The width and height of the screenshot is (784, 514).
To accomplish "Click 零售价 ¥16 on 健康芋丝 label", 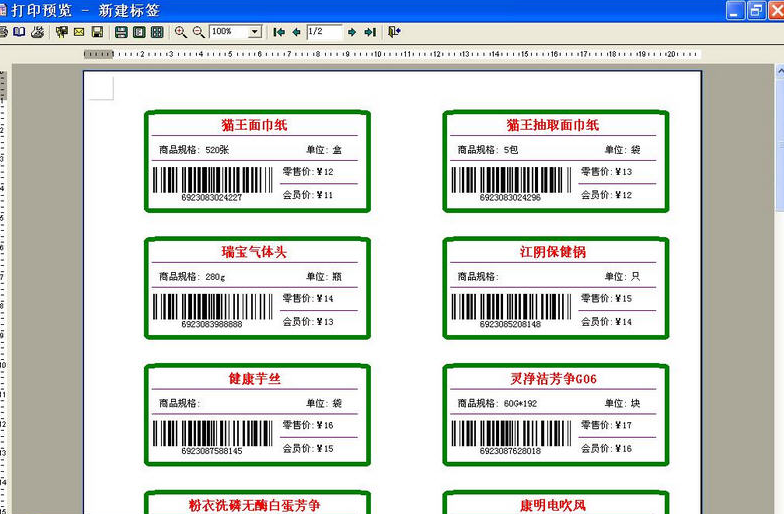I will [x=308, y=425].
